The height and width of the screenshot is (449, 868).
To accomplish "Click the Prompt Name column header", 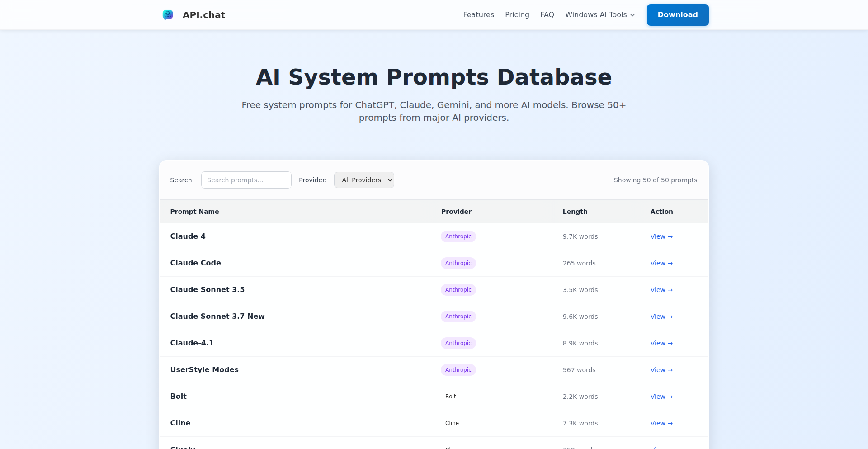I will point(194,212).
